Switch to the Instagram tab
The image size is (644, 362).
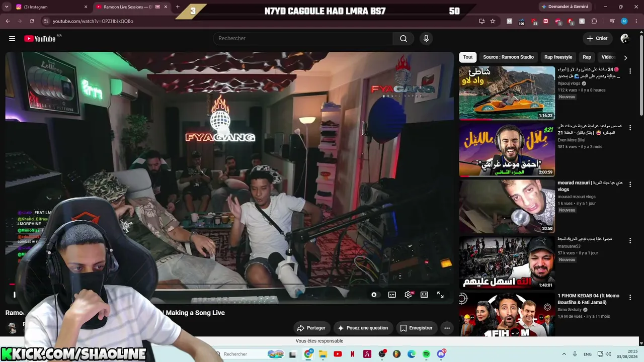tap(49, 7)
